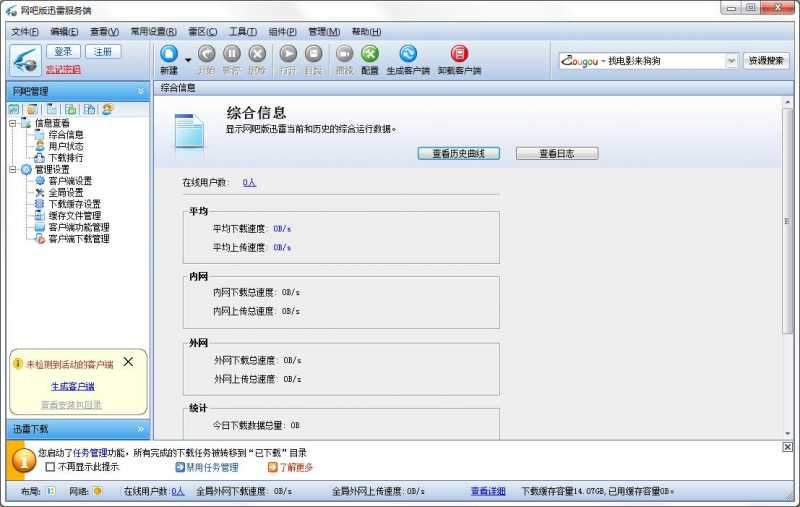Collapse the 网吧管理 panel chevron
The image size is (800, 507).
click(x=141, y=91)
